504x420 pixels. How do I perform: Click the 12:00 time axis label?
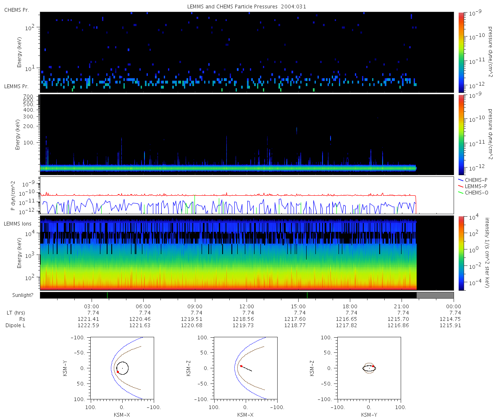pos(247,307)
